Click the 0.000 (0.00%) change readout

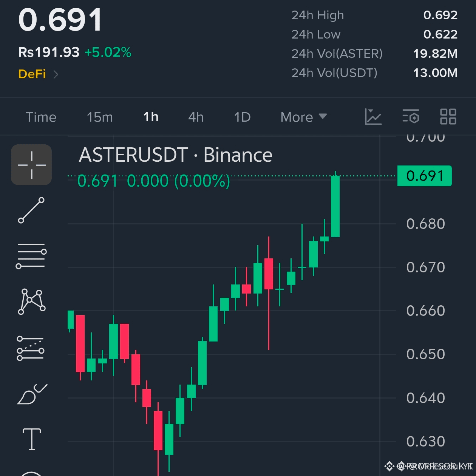point(178,181)
